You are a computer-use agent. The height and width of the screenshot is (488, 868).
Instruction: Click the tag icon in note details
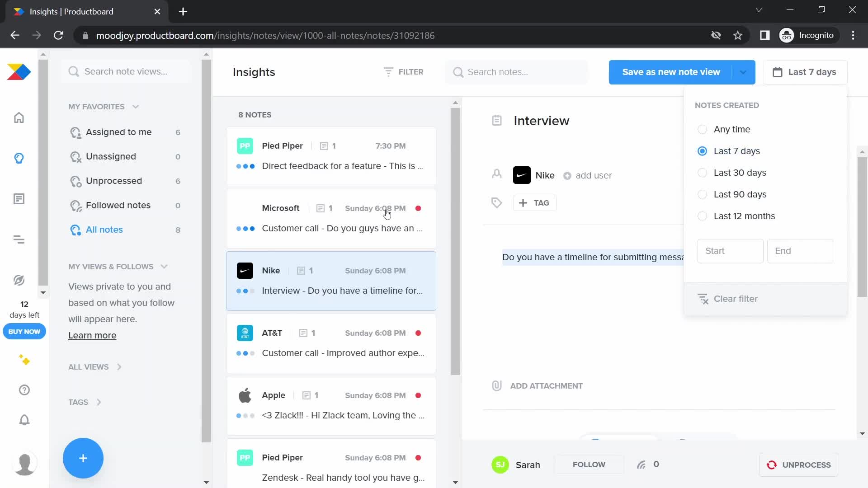click(x=497, y=203)
